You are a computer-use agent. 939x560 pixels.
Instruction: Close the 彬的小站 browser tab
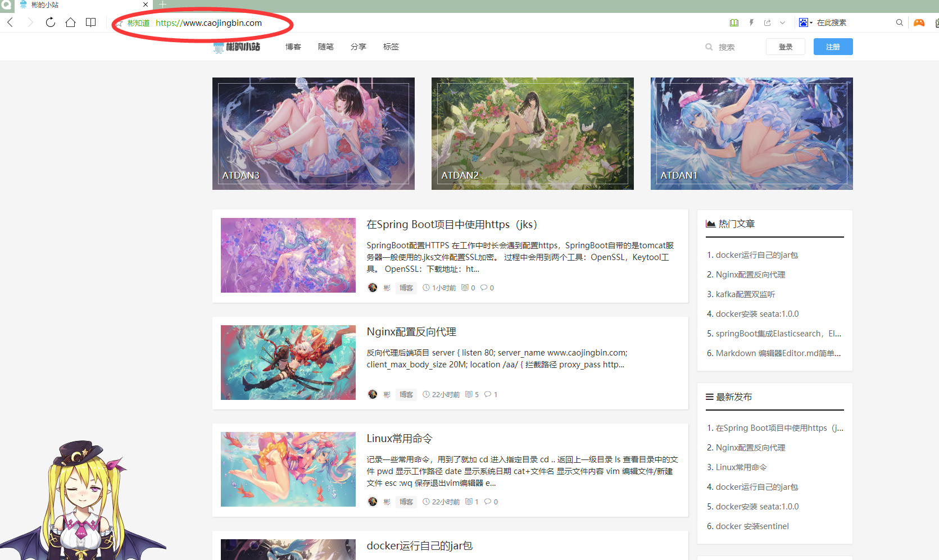click(146, 4)
